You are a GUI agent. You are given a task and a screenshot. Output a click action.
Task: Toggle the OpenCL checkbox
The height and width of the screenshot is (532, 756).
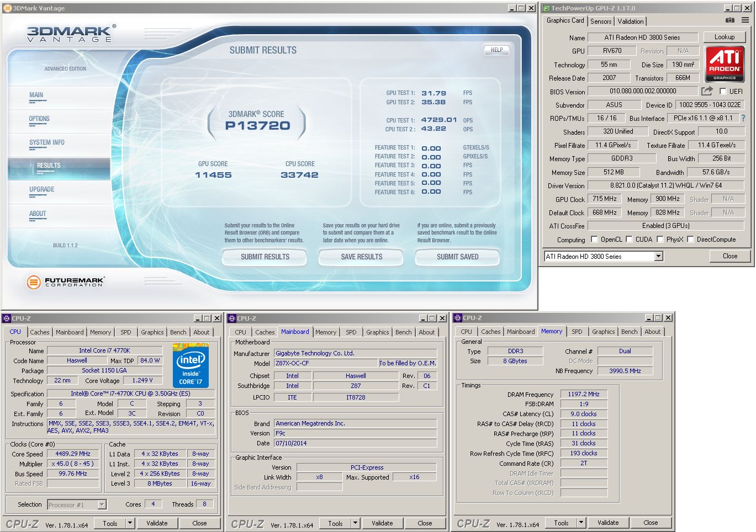(x=594, y=240)
